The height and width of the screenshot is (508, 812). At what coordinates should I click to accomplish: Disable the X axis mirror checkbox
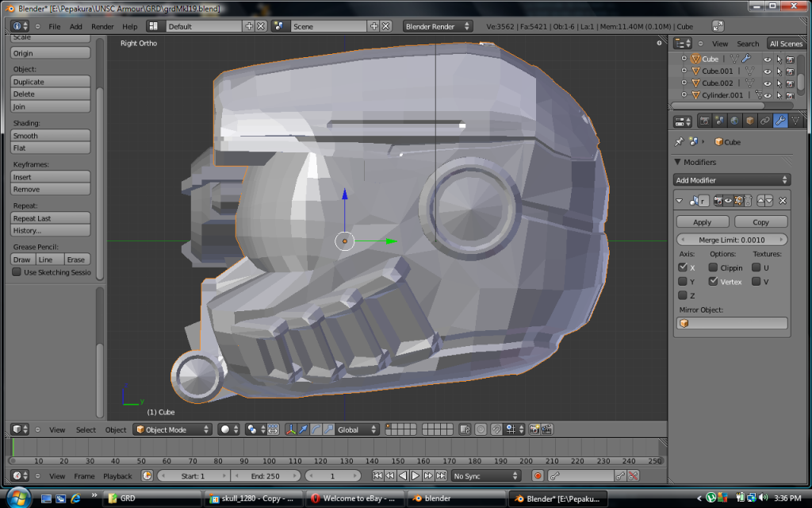683,267
